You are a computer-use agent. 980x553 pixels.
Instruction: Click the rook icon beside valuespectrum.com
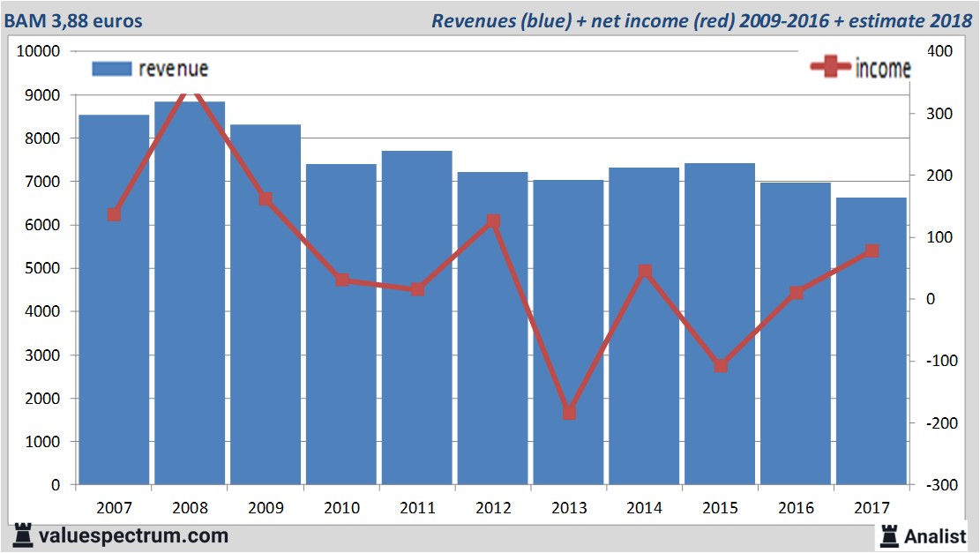[23, 534]
